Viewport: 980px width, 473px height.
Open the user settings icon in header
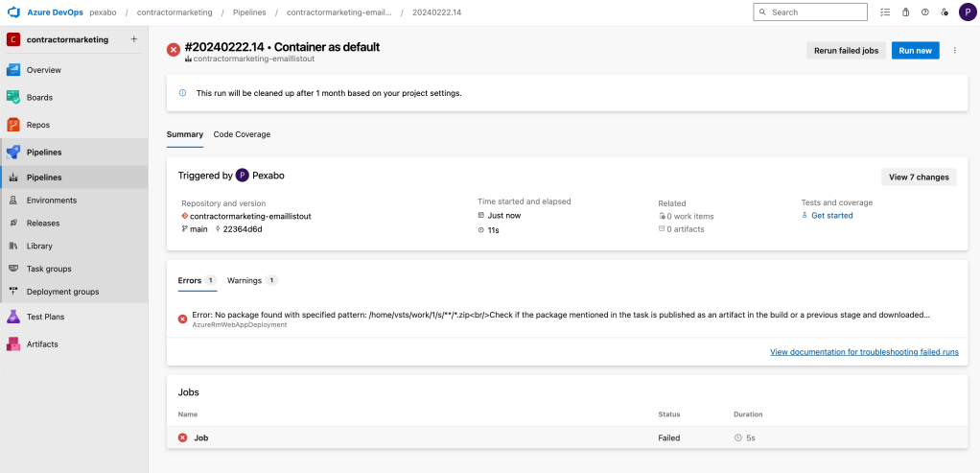coord(945,12)
